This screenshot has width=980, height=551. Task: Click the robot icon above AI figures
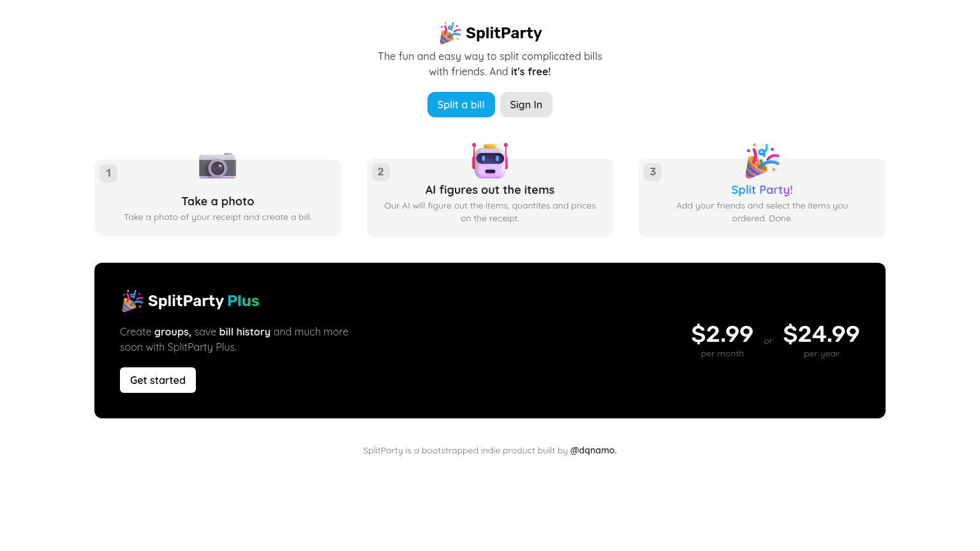(490, 161)
